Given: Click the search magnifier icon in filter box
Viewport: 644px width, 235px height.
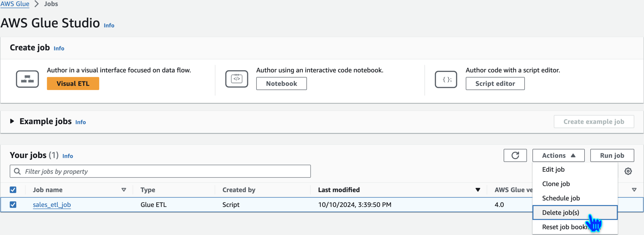Looking at the screenshot, I should pos(17,171).
